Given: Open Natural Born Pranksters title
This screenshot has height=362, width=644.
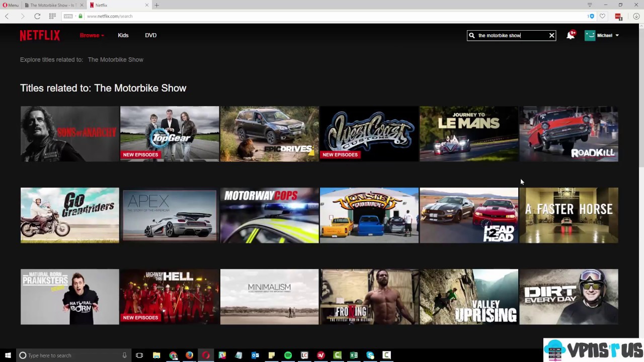Looking at the screenshot, I should pos(70,297).
